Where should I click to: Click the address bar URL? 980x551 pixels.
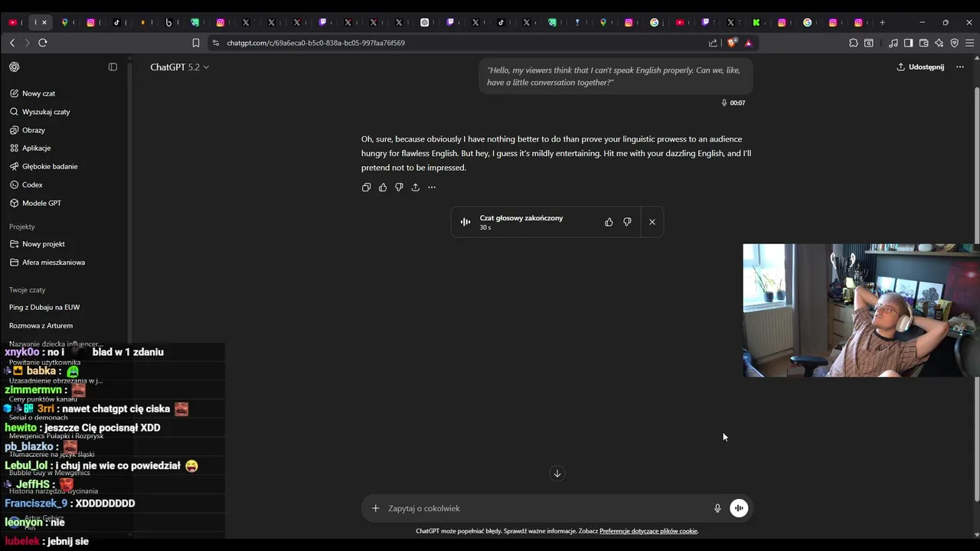tap(315, 43)
